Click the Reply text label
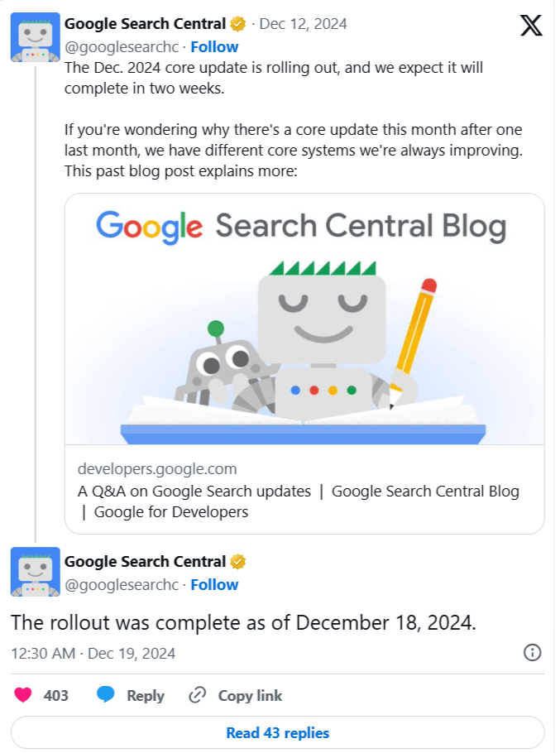The height and width of the screenshot is (753, 560). (146, 696)
